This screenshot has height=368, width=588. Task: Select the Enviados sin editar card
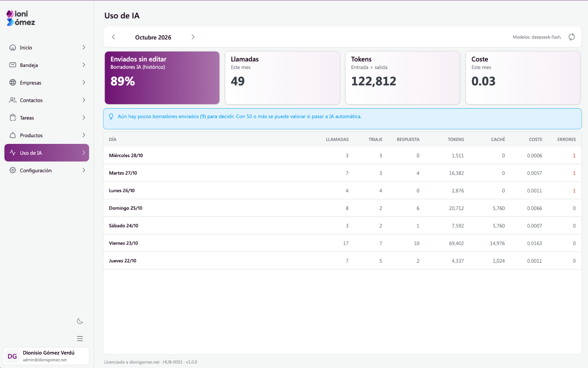point(162,78)
